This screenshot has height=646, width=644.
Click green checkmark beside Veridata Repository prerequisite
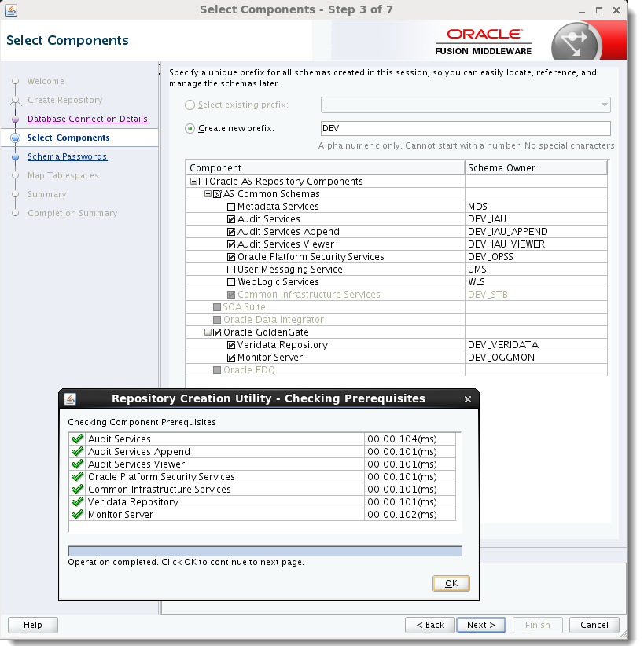click(78, 502)
